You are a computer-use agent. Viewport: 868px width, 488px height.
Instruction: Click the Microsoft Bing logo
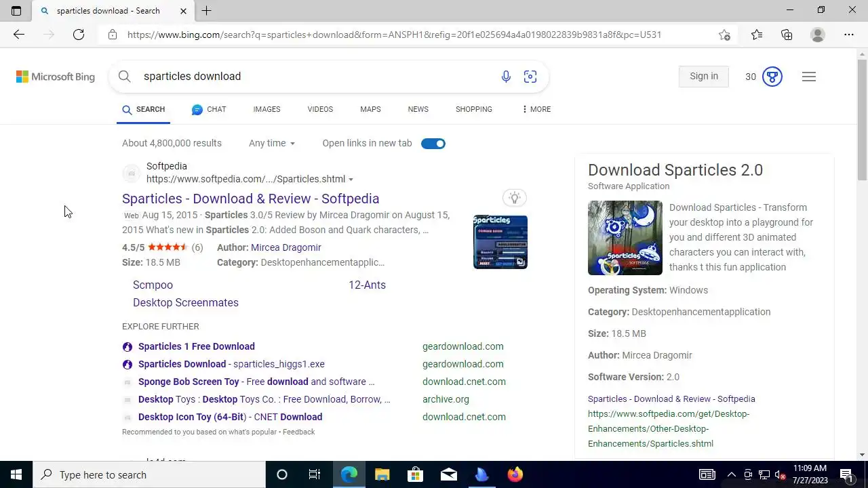pos(56,77)
